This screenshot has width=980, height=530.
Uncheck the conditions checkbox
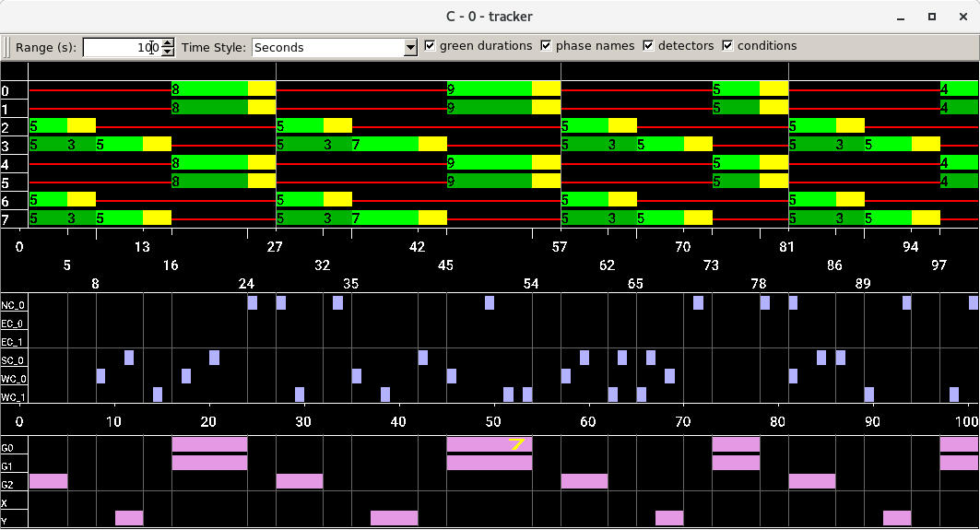tap(727, 45)
